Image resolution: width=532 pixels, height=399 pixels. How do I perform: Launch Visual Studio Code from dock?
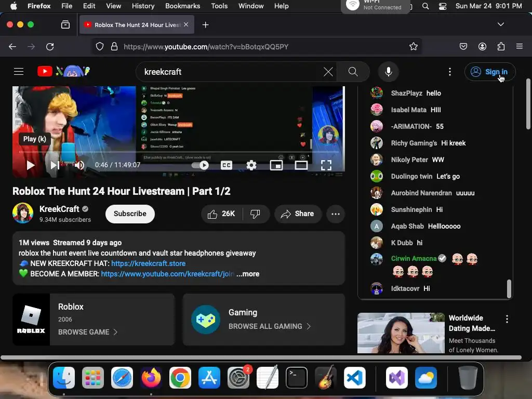(x=354, y=378)
